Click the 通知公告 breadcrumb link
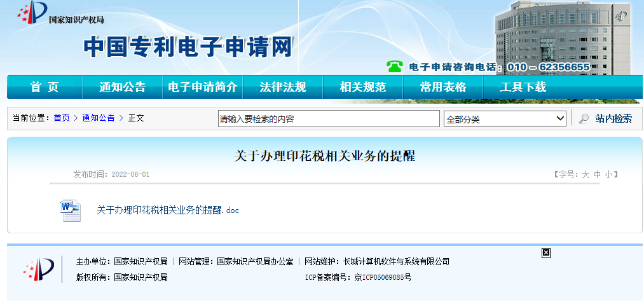This screenshot has width=644, height=302. pyautogui.click(x=98, y=118)
